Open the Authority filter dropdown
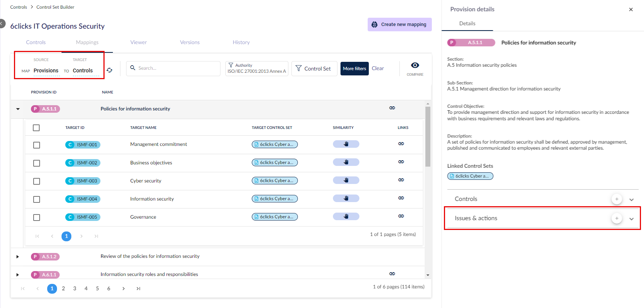644x308 pixels. 257,68
